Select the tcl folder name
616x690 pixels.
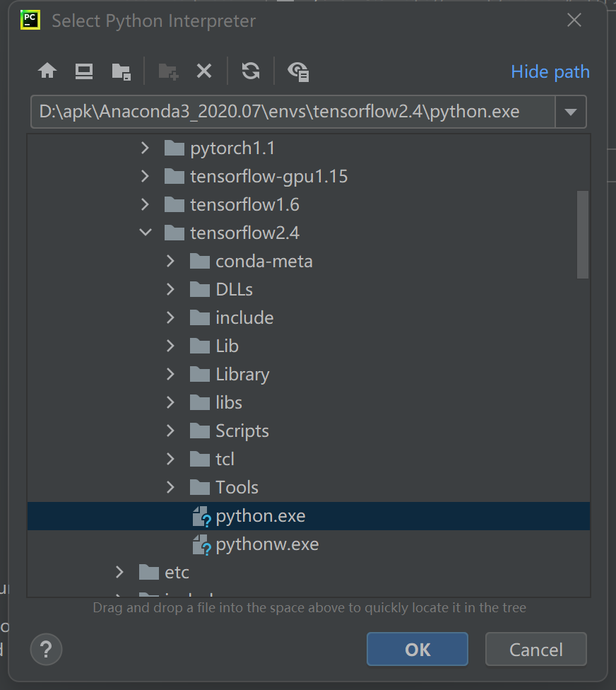[x=225, y=459]
